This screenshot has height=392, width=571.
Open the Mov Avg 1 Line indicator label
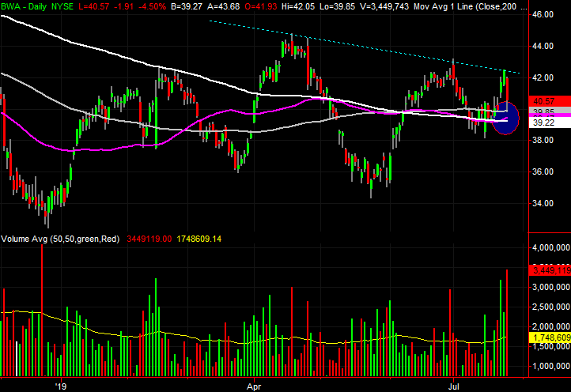point(471,6)
